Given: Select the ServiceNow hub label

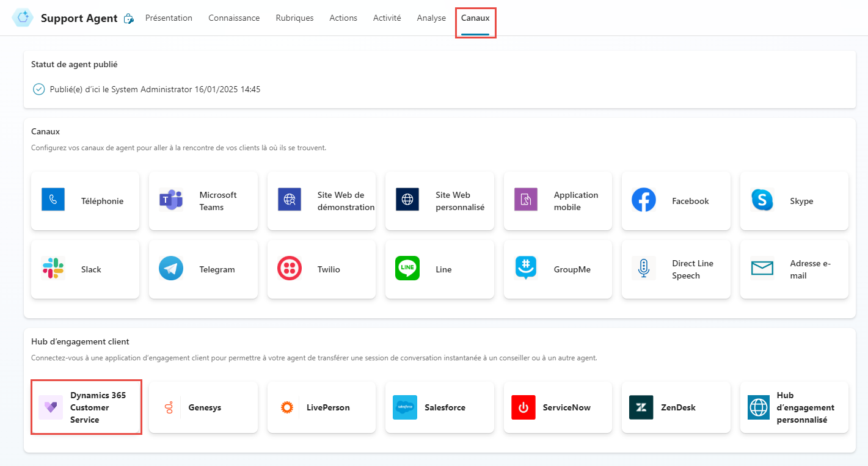Looking at the screenshot, I should (x=567, y=407).
